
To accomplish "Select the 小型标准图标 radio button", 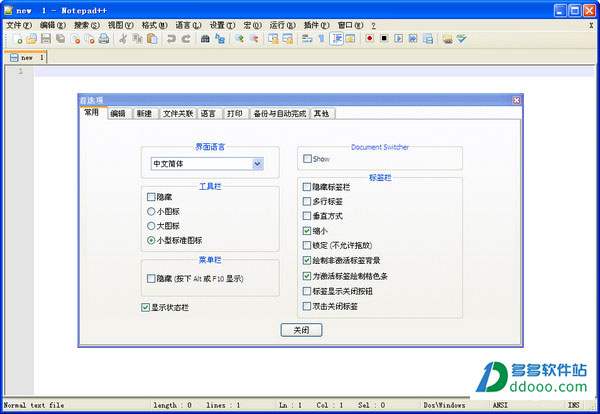I will point(151,240).
